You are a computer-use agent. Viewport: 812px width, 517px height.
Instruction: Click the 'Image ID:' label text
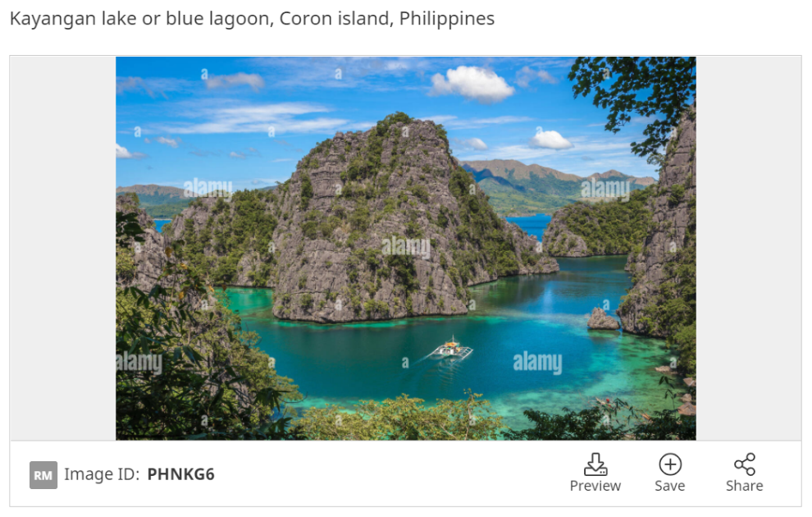click(102, 474)
